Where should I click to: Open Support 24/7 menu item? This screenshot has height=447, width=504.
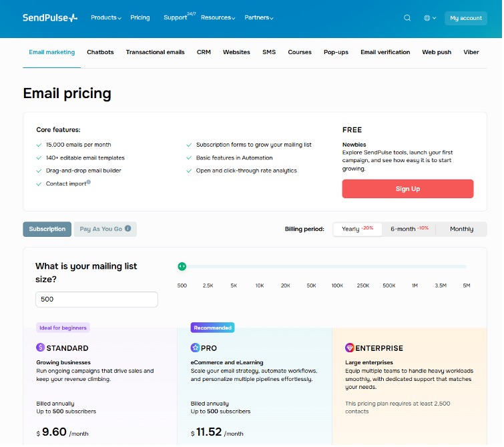point(180,17)
